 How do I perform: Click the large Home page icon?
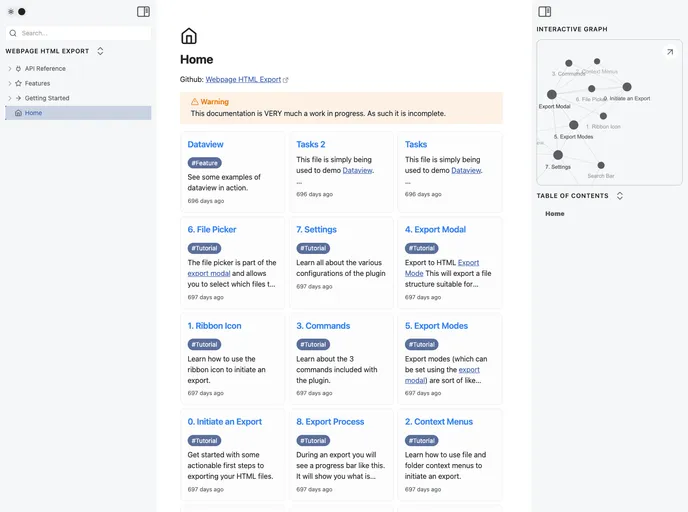(189, 37)
